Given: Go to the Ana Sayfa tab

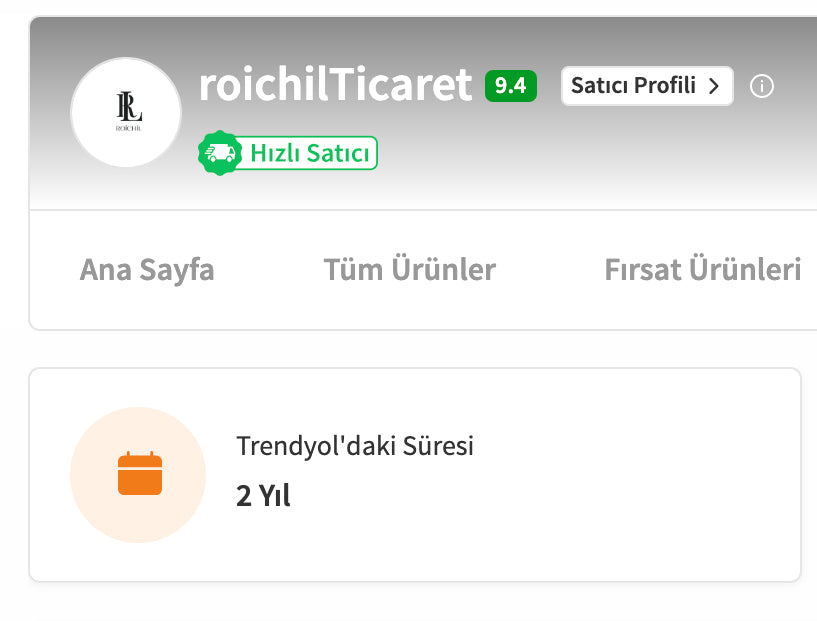Looking at the screenshot, I should click(x=147, y=270).
